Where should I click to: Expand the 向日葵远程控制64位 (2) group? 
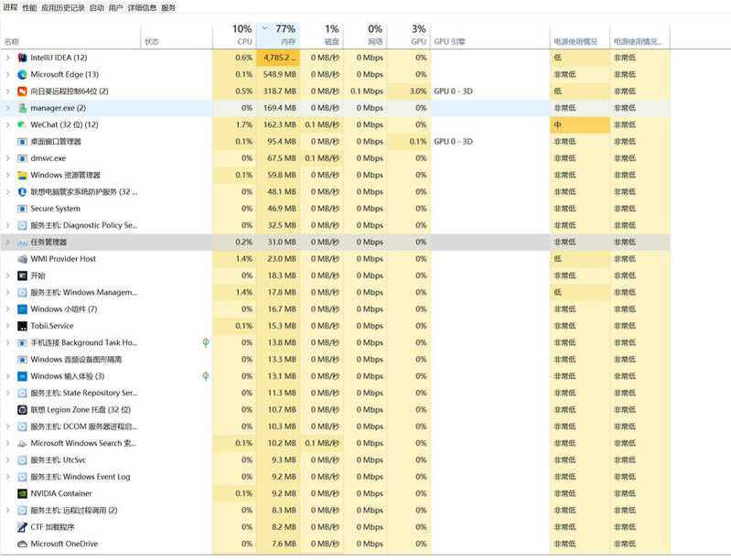[7, 92]
